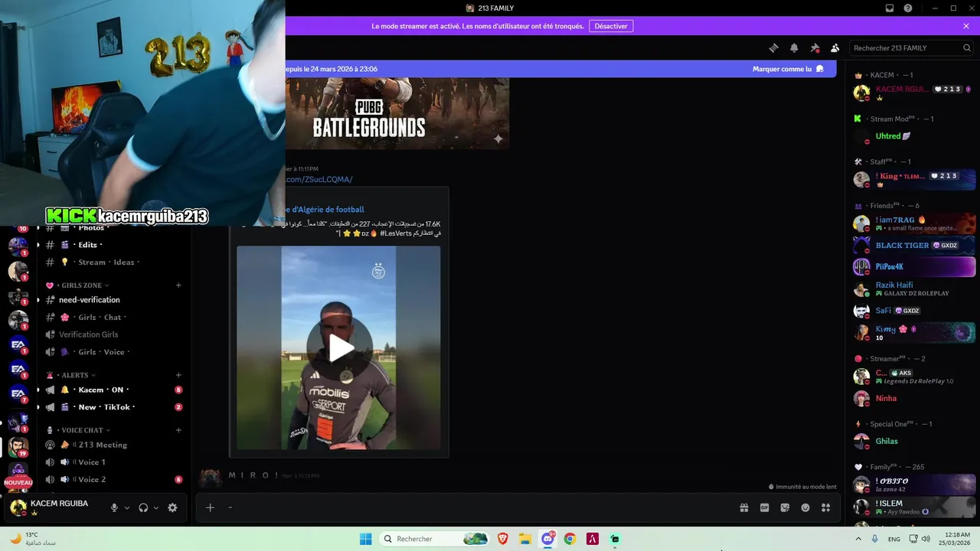Screen dimensions: 980x551
Task: Open New TikTok announcement channel
Action: click(113, 407)
